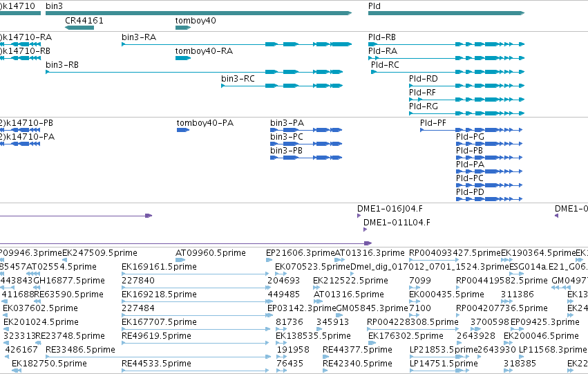
Task: Click the EK070523.5prime EST label
Action: [312, 267]
